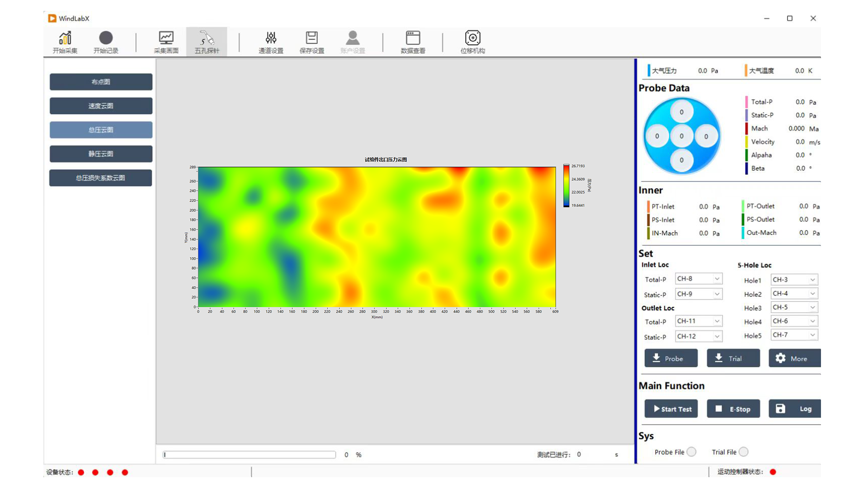868x488 pixels.
Task: Switch to 速度云图 view tab
Action: (100, 105)
